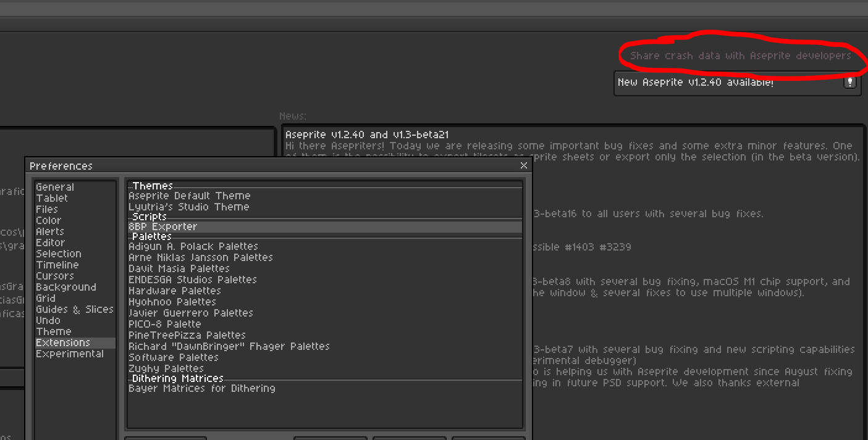Select Bayer Matrices for Dithering

coord(325,388)
